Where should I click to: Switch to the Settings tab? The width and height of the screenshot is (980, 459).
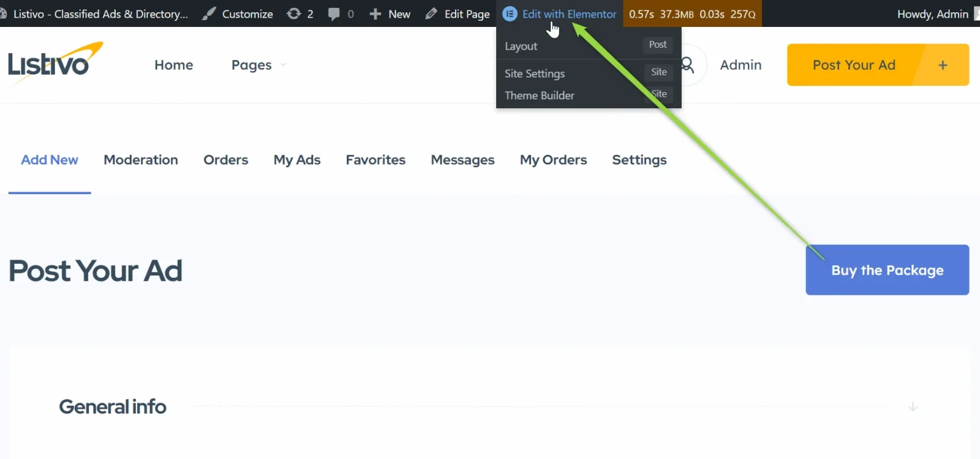click(x=639, y=160)
